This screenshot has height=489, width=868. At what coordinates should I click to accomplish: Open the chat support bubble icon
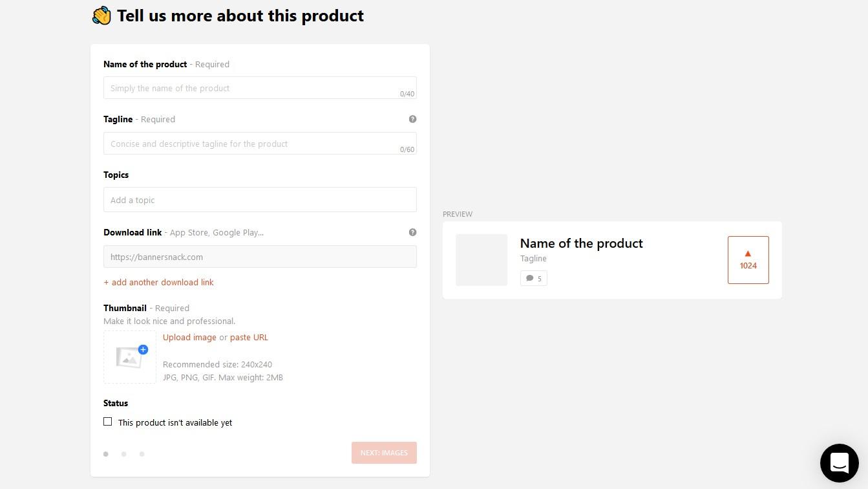click(x=839, y=463)
